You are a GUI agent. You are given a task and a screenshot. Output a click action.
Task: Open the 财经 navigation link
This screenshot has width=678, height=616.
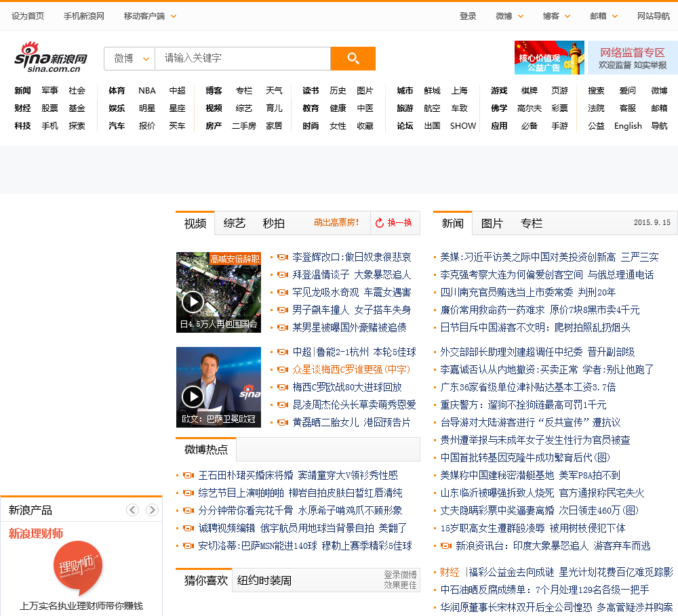point(22,108)
